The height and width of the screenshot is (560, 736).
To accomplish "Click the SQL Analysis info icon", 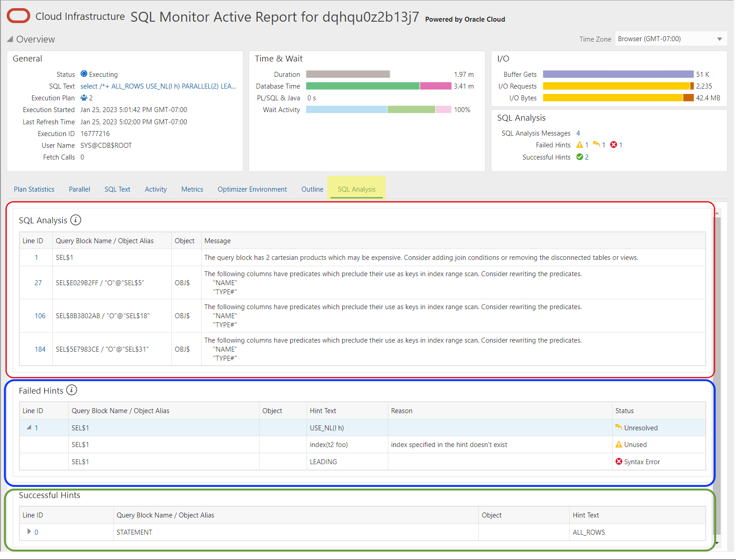I will click(76, 220).
